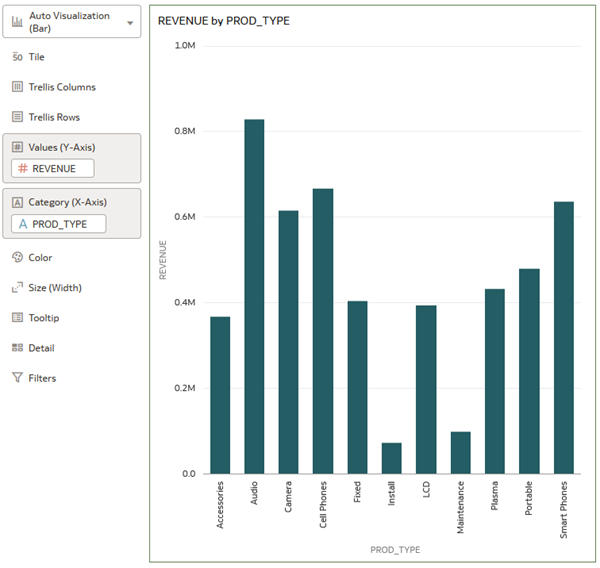Click the Category (X-Axis) heading
Screen dimensions: 600x568
click(x=67, y=202)
